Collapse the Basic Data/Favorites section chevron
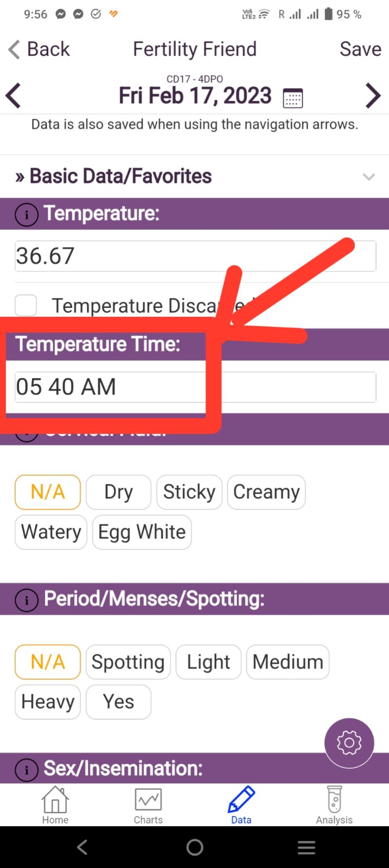This screenshot has height=868, width=389. coord(369,177)
